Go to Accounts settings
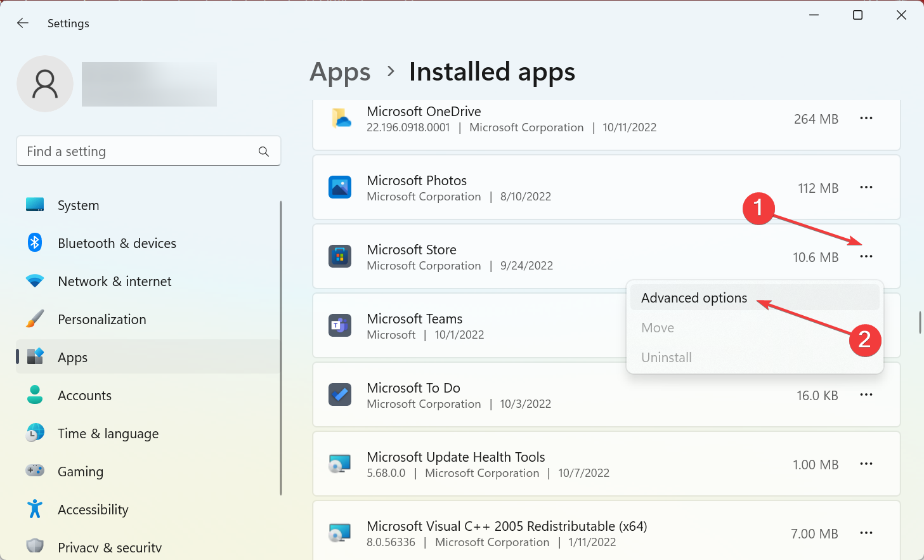The height and width of the screenshot is (560, 924). click(148, 396)
